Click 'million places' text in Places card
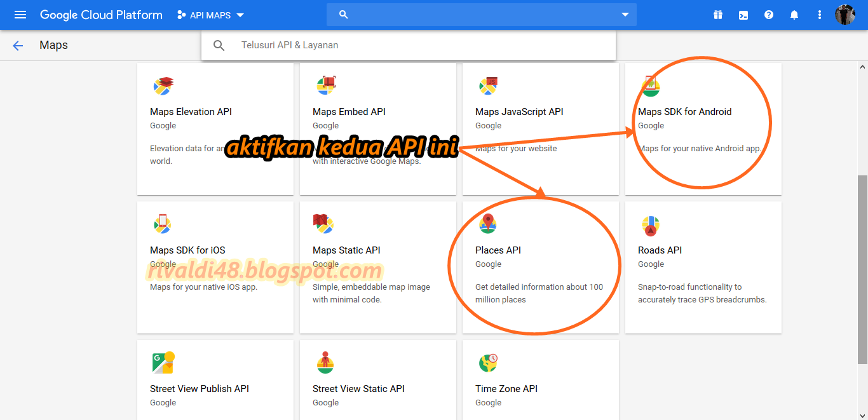Image resolution: width=868 pixels, height=420 pixels. click(x=501, y=300)
